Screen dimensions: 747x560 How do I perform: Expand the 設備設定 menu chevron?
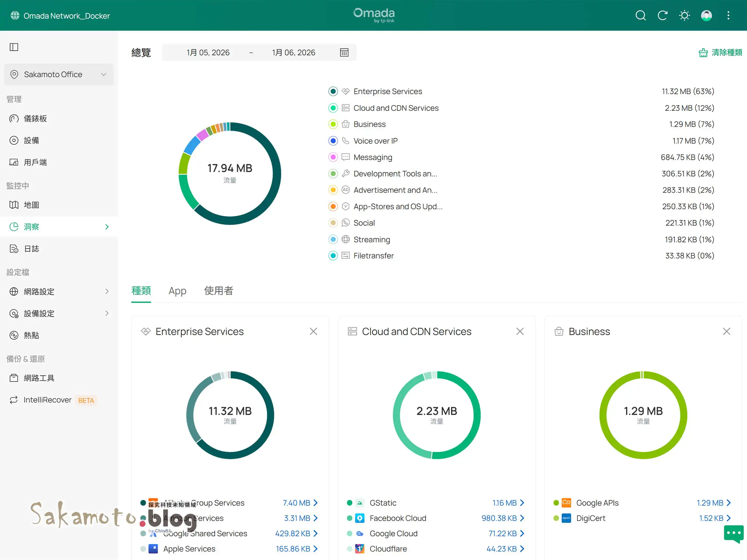tap(107, 313)
